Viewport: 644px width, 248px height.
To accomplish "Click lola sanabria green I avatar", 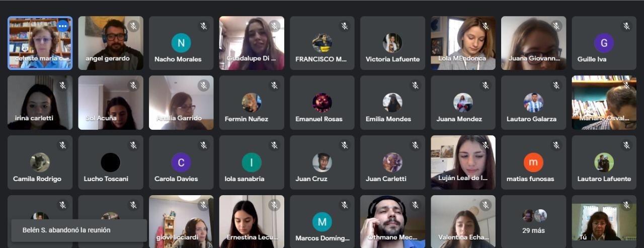I will (252, 162).
